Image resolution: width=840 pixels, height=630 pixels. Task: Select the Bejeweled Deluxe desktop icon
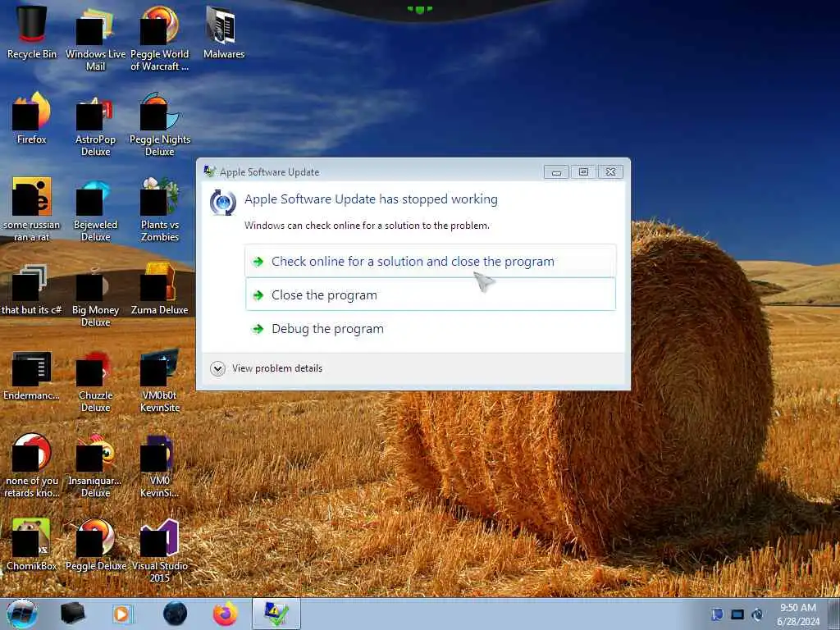point(95,209)
